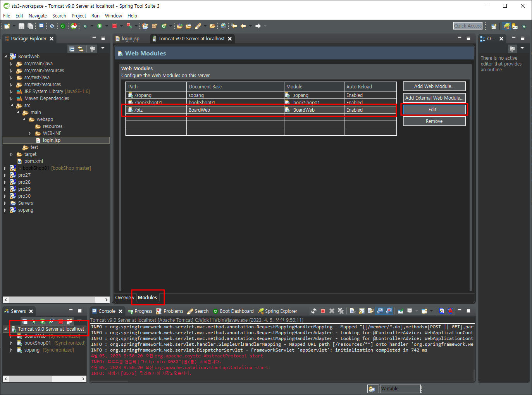Click the Open Type folder icon in toolbar
Image resolution: width=532 pixels, height=395 pixels.
180,26
